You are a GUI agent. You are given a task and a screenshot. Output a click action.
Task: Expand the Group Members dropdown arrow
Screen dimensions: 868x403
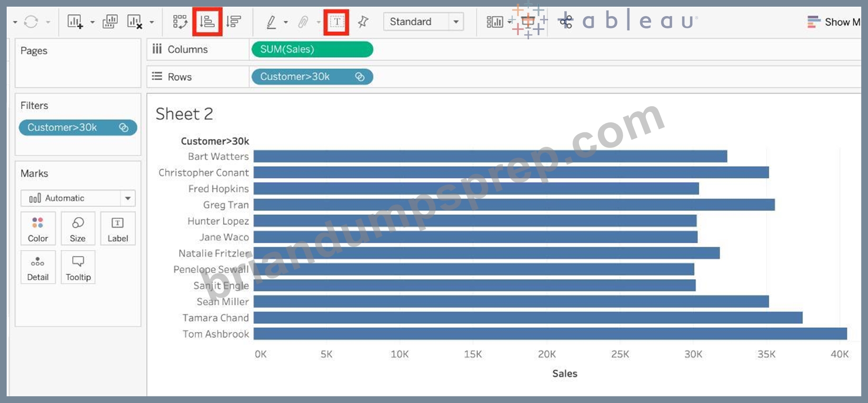(x=318, y=22)
